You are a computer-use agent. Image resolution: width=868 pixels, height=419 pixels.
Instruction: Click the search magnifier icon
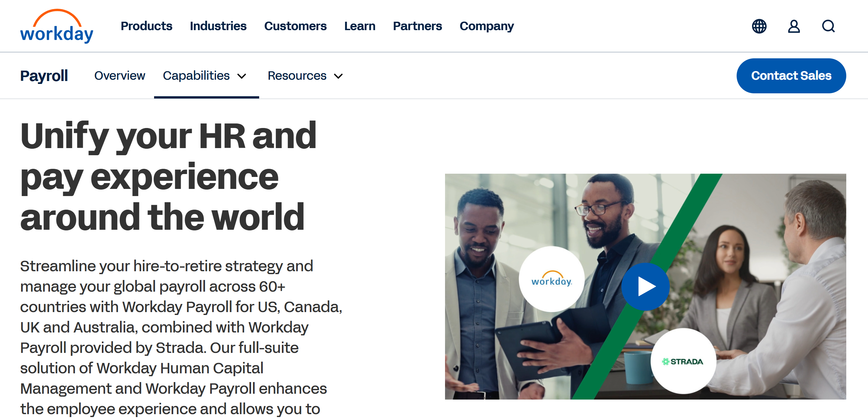[828, 26]
